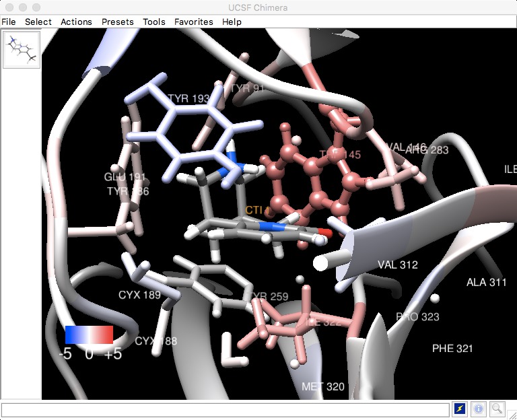Open the File menu
Screen dimensions: 517x420
9,22
